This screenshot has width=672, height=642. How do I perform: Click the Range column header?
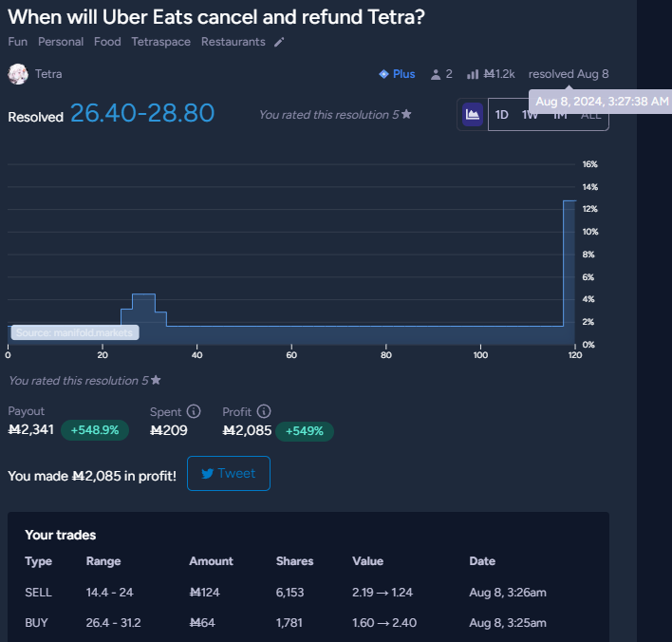[x=103, y=561]
